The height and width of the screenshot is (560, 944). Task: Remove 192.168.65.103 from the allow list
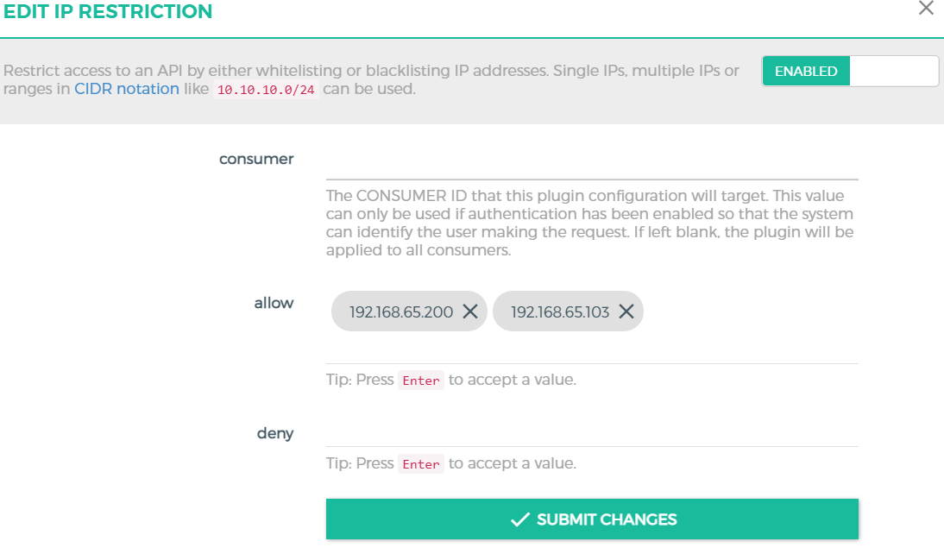click(x=626, y=311)
